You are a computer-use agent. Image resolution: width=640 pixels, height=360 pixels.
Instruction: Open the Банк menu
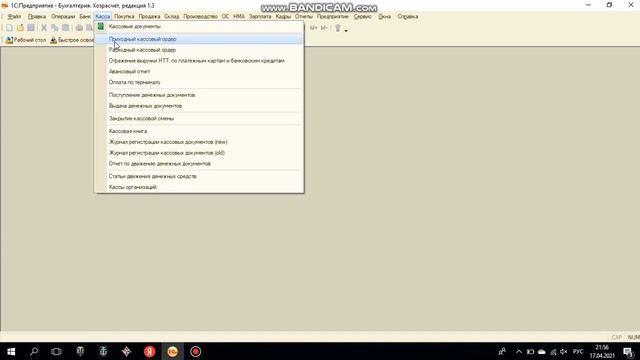(x=85, y=17)
